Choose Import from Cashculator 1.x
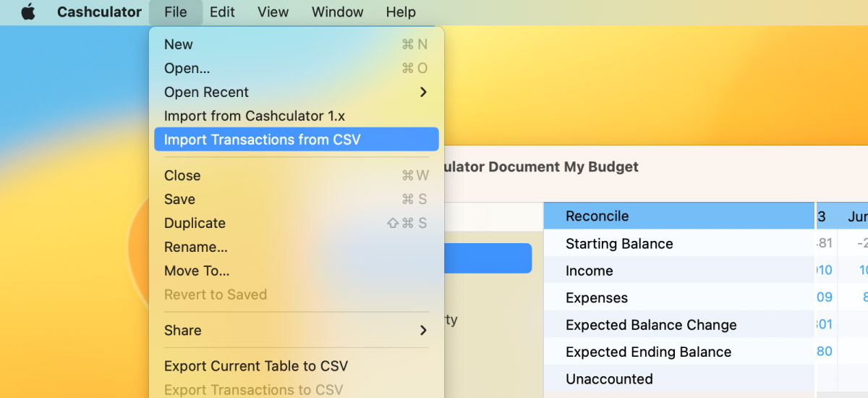868x398 pixels. pyautogui.click(x=297, y=116)
